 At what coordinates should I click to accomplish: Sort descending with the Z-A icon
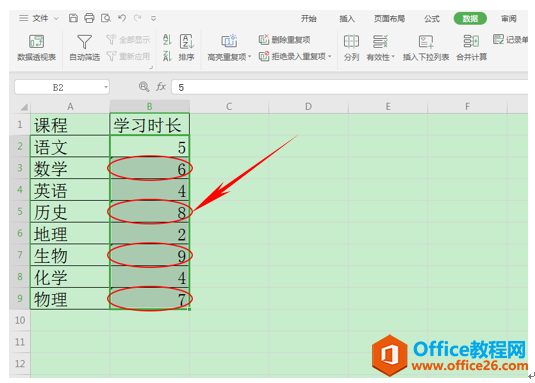click(x=167, y=56)
